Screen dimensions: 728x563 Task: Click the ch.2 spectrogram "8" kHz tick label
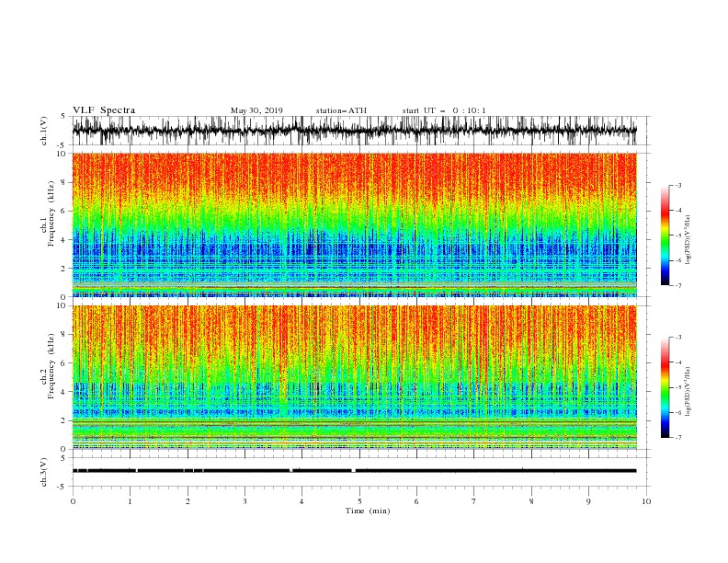pyautogui.click(x=63, y=335)
